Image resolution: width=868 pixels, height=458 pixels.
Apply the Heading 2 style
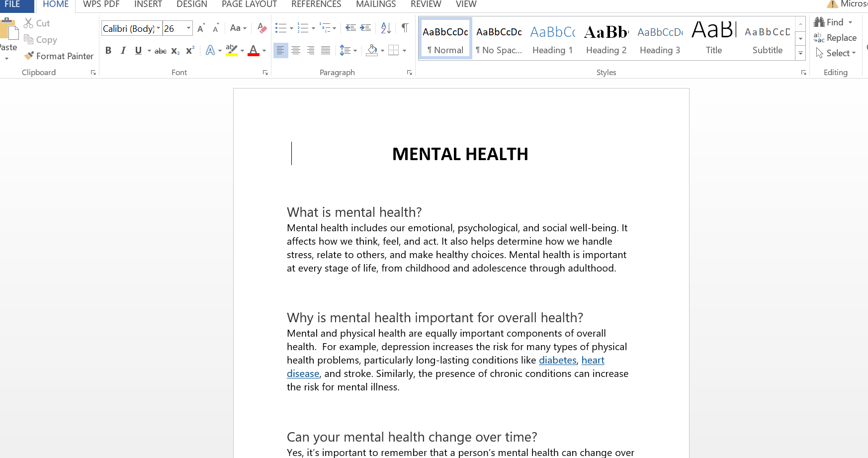(607, 39)
